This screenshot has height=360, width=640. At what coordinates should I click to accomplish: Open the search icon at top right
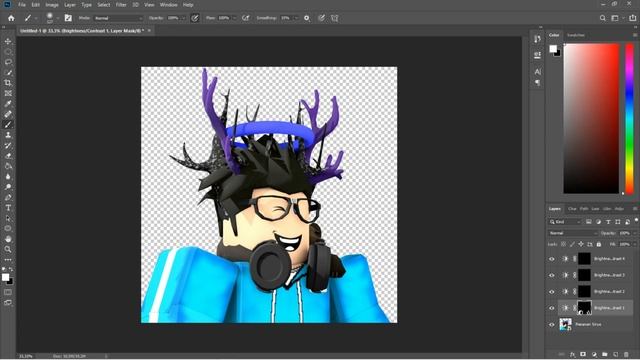(x=602, y=18)
